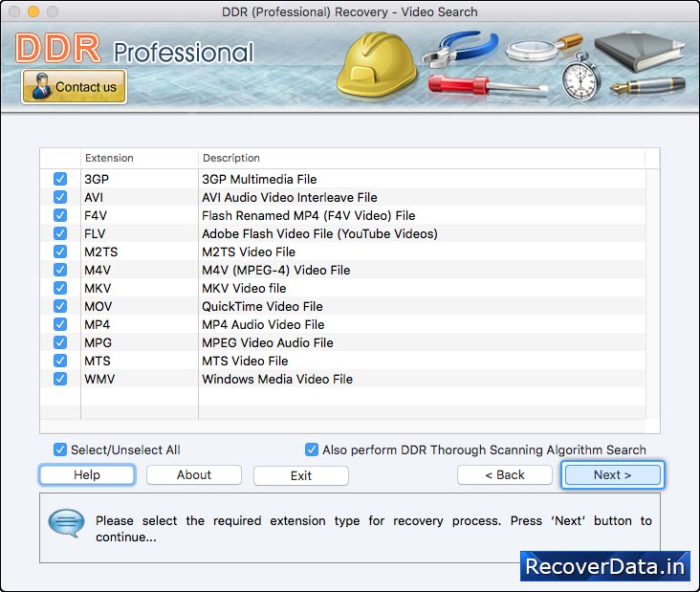Viewport: 700px width, 592px height.
Task: Select the 'Windows Media Video File' description
Action: tap(277, 379)
